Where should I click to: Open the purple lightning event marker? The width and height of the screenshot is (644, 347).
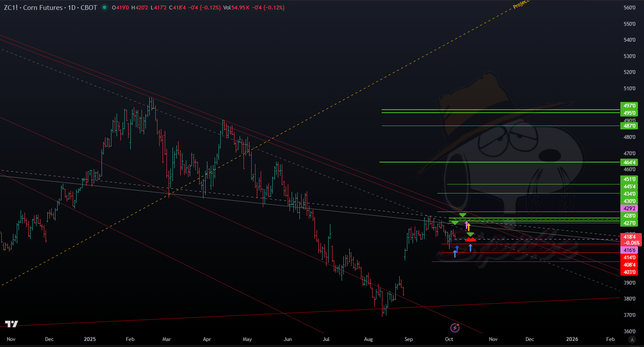(455, 328)
